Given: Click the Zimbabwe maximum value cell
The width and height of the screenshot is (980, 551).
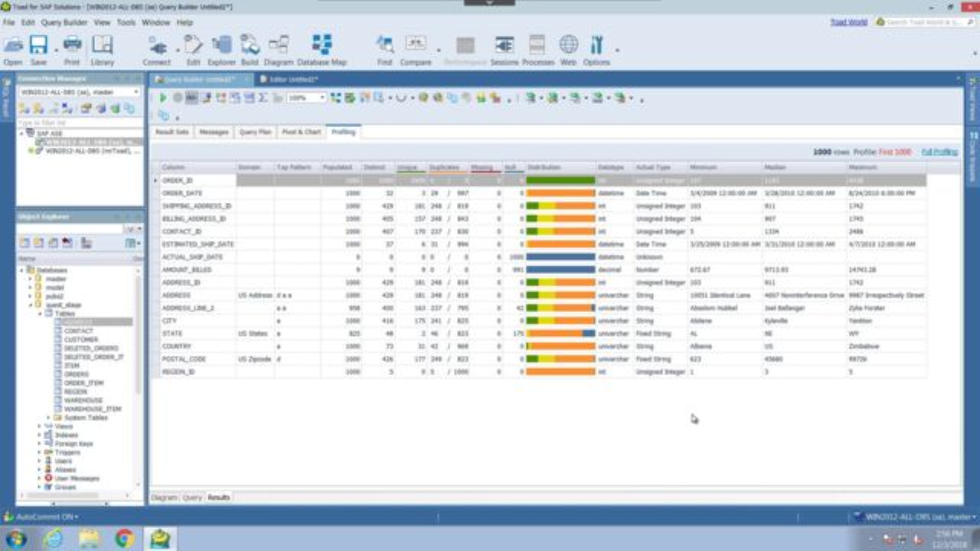Looking at the screenshot, I should point(886,347).
